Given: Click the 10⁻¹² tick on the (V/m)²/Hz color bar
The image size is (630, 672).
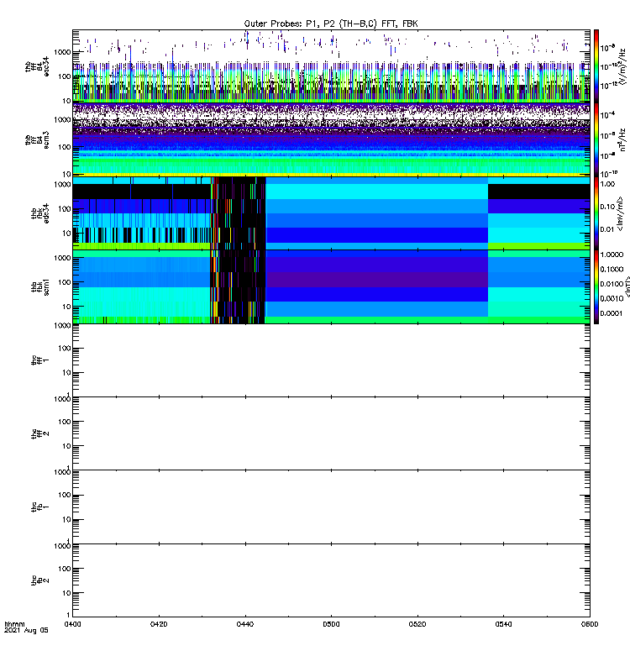Looking at the screenshot, I should click(608, 86).
